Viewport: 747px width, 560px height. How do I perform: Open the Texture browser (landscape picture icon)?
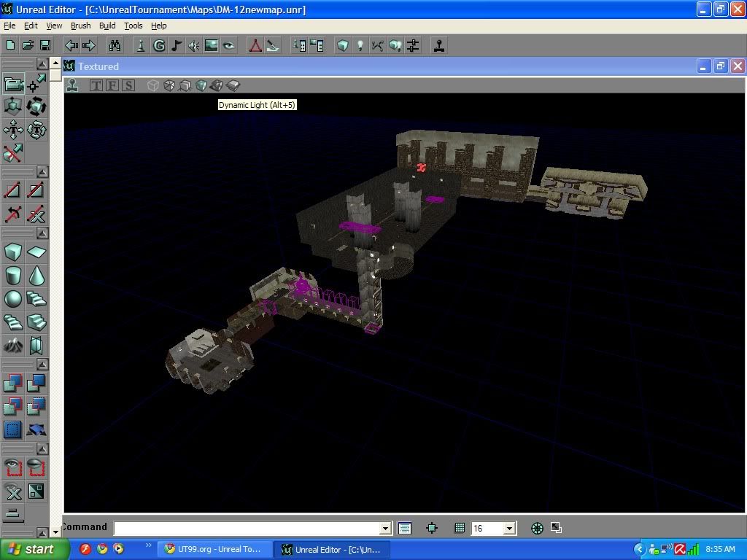point(211,46)
